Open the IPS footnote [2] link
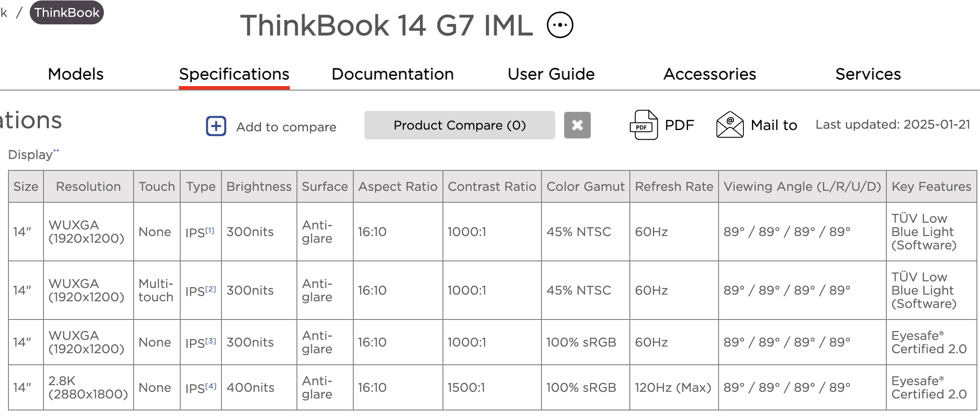The height and width of the screenshot is (418, 980). (210, 289)
